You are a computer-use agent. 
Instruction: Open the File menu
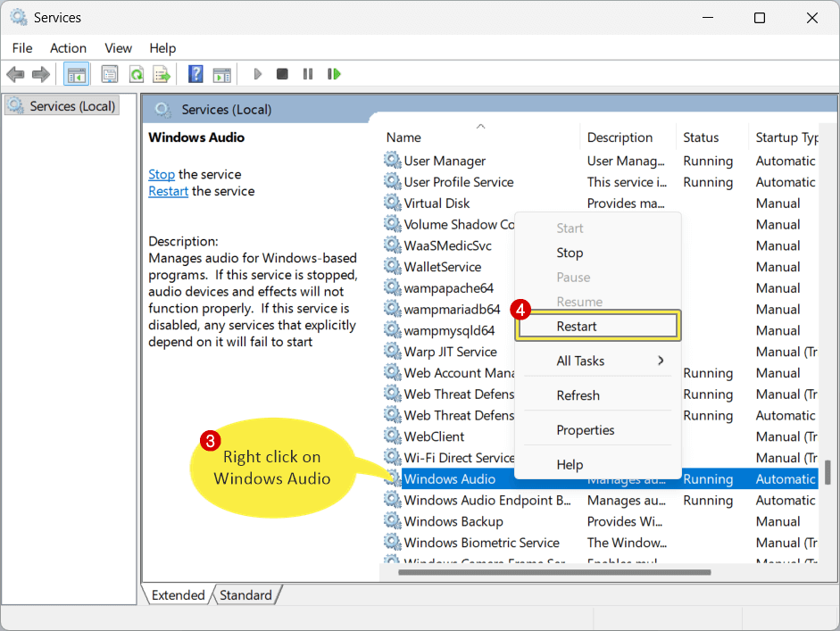coord(22,48)
